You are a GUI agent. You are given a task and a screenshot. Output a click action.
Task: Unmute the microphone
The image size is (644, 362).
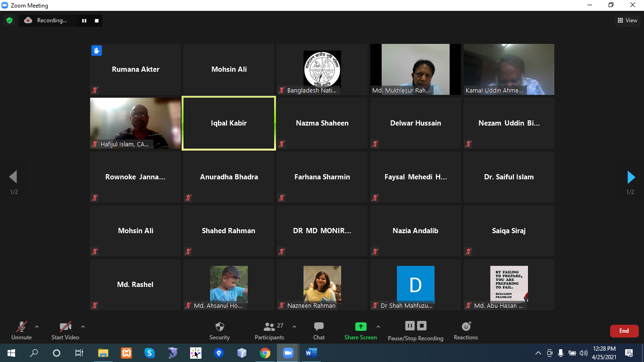click(x=22, y=330)
